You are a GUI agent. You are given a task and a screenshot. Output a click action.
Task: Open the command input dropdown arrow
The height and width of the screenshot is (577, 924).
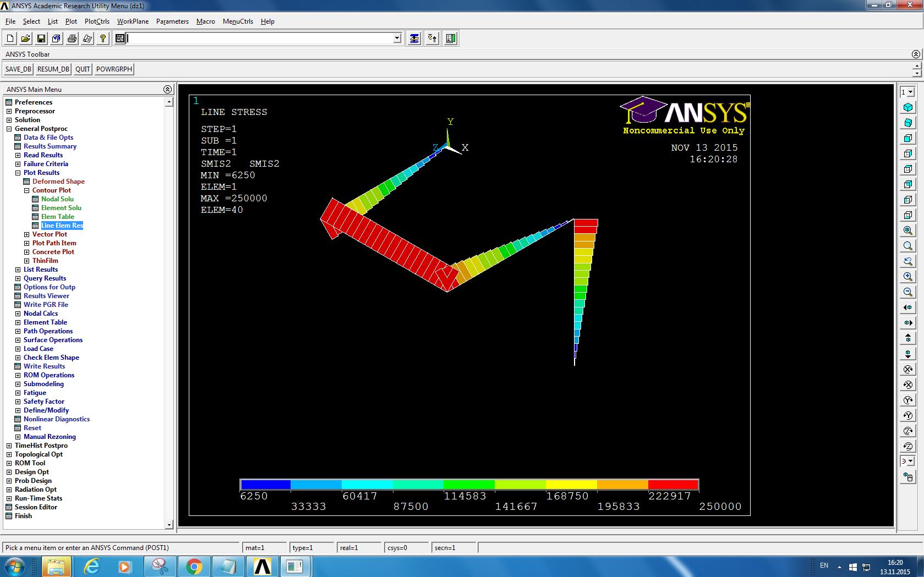click(397, 39)
